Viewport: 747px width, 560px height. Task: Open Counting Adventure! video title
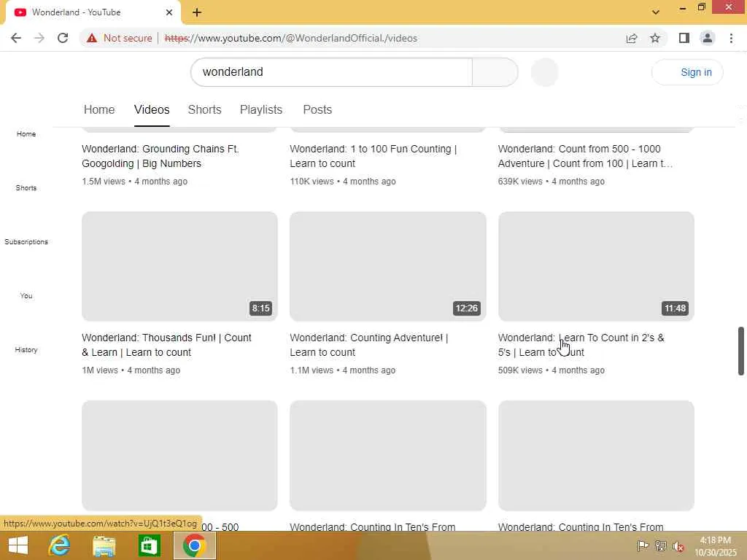coord(368,345)
